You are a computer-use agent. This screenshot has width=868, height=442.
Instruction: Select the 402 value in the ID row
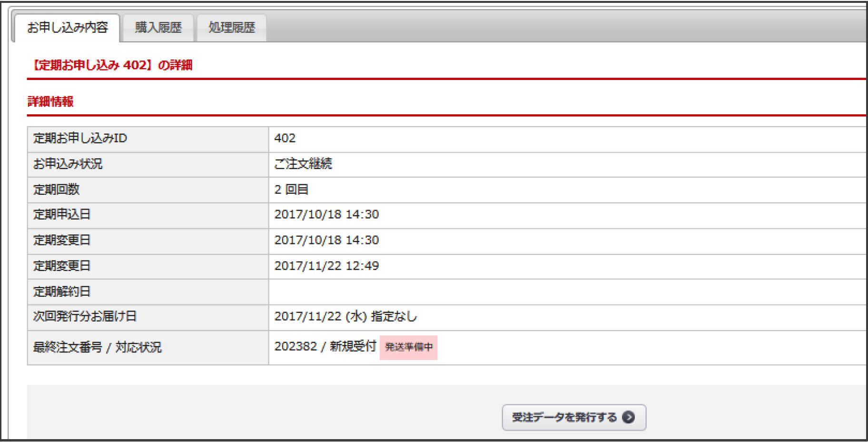(x=285, y=138)
